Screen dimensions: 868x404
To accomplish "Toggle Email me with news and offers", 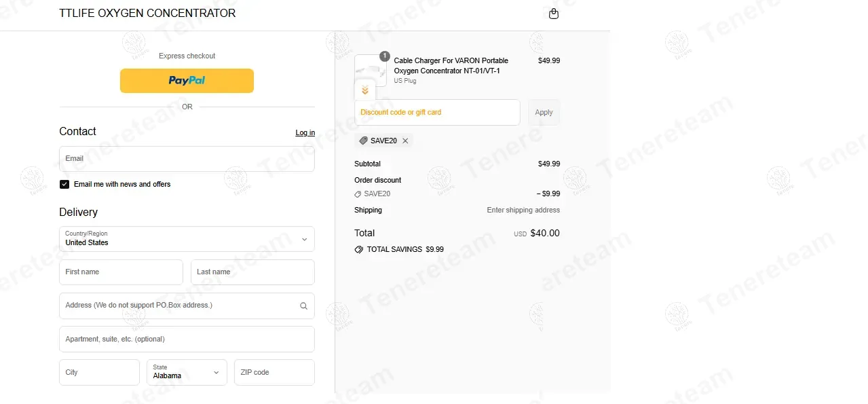I will click(x=64, y=184).
